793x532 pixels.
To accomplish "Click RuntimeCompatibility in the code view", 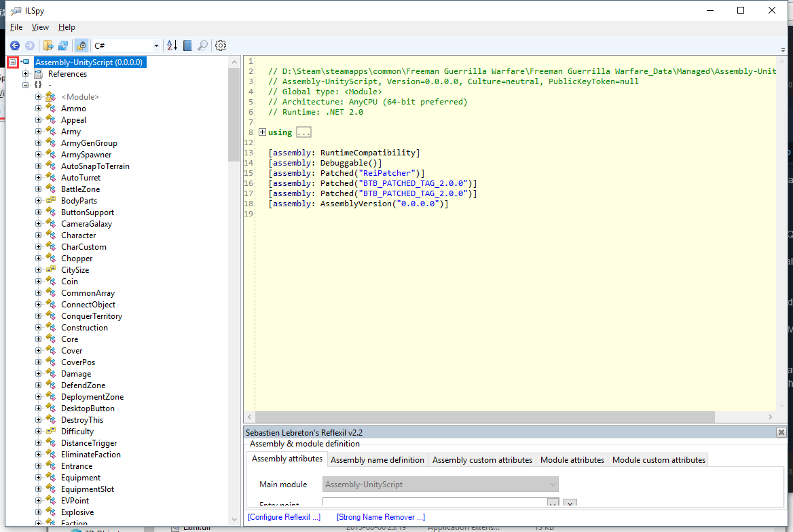I will coord(368,153).
